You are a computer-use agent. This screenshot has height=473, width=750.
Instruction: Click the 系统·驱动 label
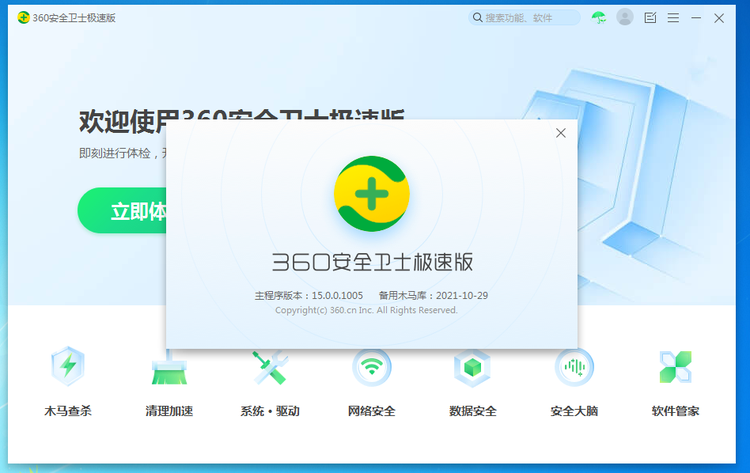(x=270, y=411)
